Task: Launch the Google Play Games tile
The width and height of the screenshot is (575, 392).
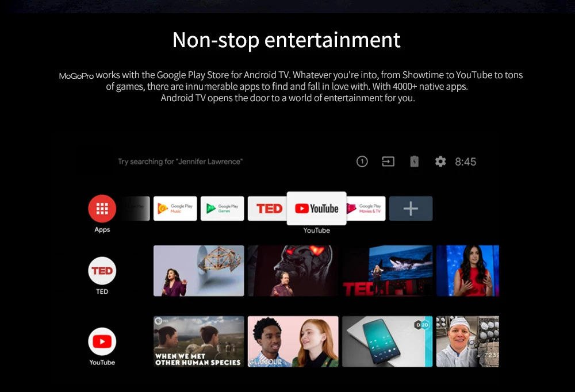Action: tap(222, 208)
